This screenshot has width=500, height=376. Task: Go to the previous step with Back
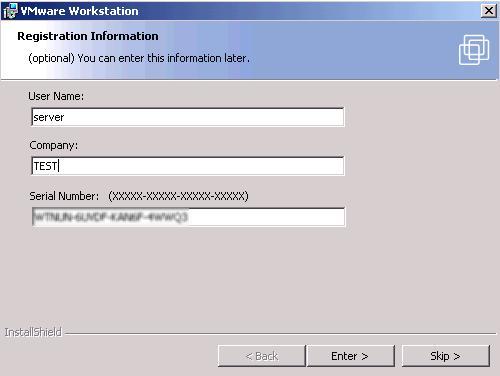click(262, 356)
